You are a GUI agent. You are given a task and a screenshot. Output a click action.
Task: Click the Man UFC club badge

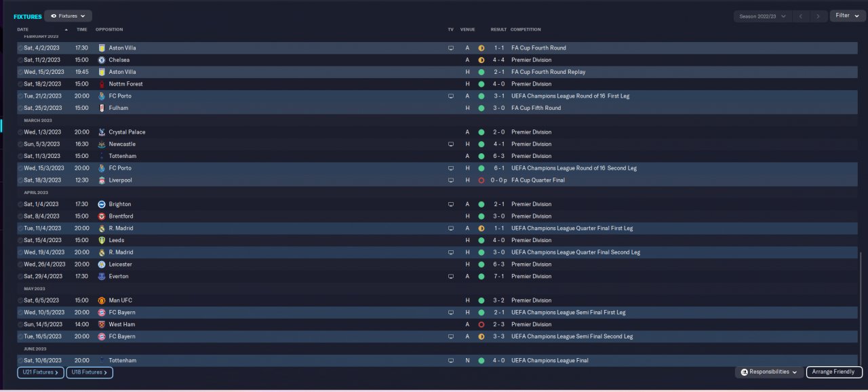pyautogui.click(x=102, y=300)
